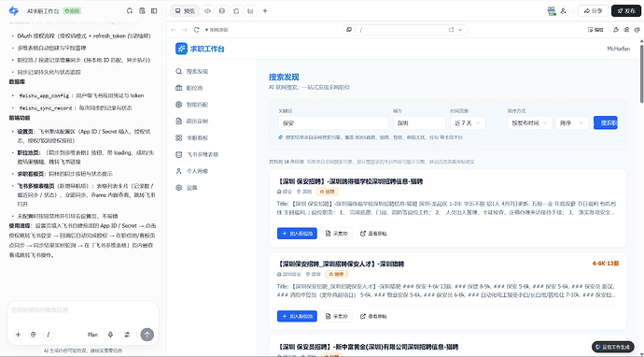Click the send arrow button in chat

click(x=147, y=335)
